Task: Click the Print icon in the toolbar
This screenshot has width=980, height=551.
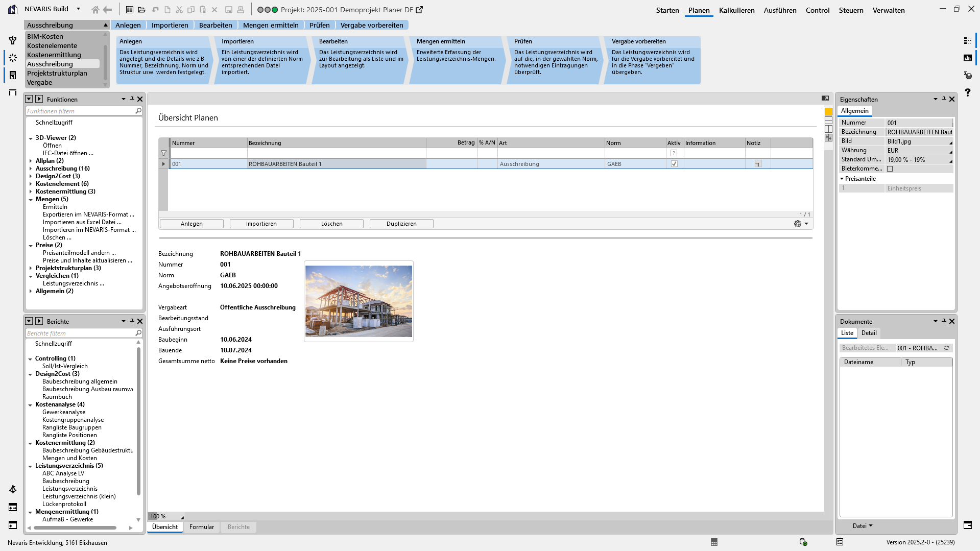Action: 242,9
